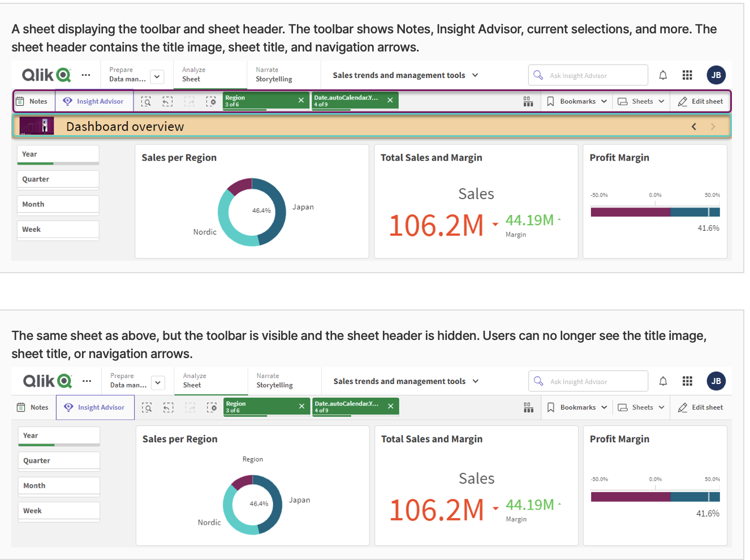Expand Bookmarks dropdown in upper toolbar
This screenshot has width=750, height=560.
(576, 101)
